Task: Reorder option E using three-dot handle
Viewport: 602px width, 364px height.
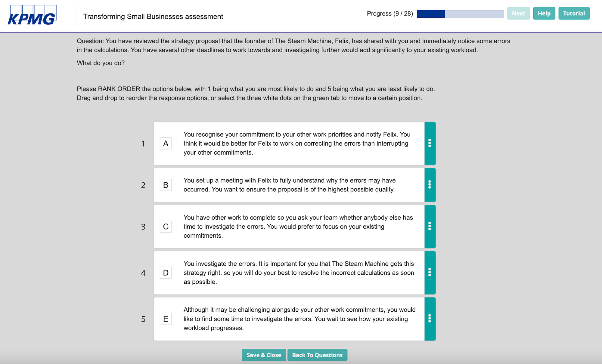Action: click(x=430, y=319)
